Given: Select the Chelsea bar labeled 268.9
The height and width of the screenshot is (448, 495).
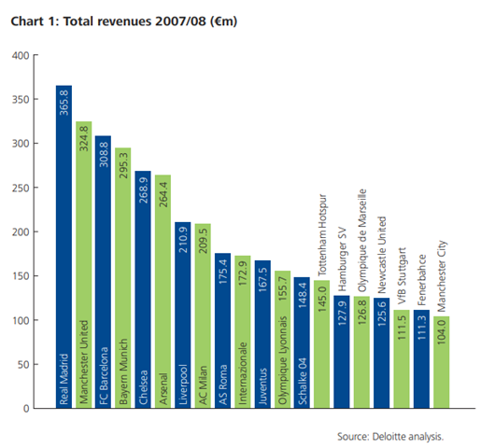Looking at the screenshot, I should 143,289.
